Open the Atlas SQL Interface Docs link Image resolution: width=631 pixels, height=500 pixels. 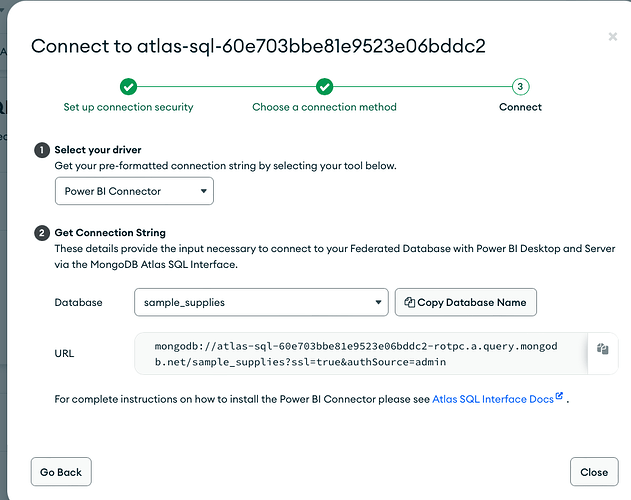tap(492, 399)
